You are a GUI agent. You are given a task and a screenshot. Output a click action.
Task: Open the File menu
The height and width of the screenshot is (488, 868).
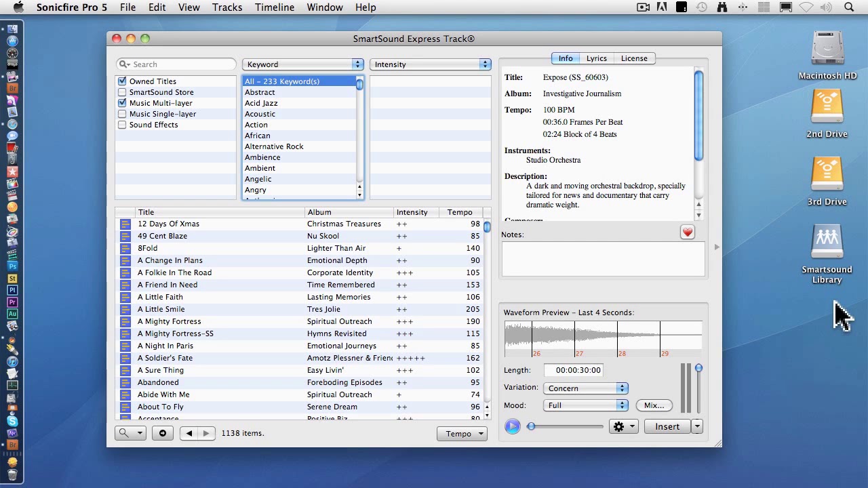(x=127, y=7)
